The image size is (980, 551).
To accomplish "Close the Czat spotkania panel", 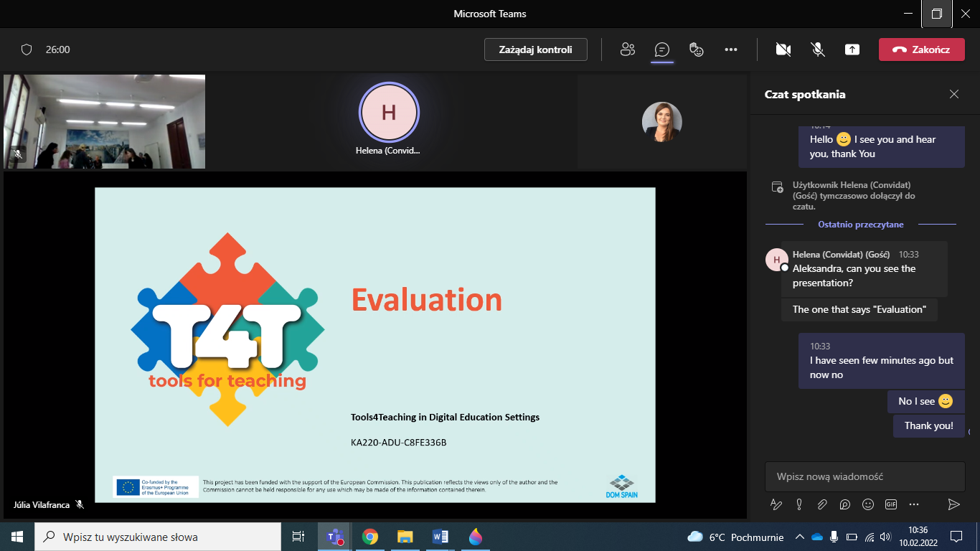I will tap(953, 94).
